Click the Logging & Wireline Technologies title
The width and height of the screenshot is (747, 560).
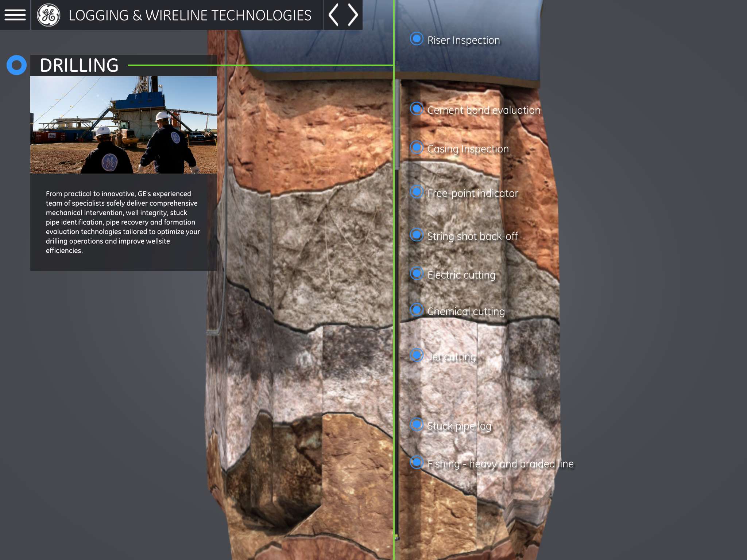click(190, 15)
